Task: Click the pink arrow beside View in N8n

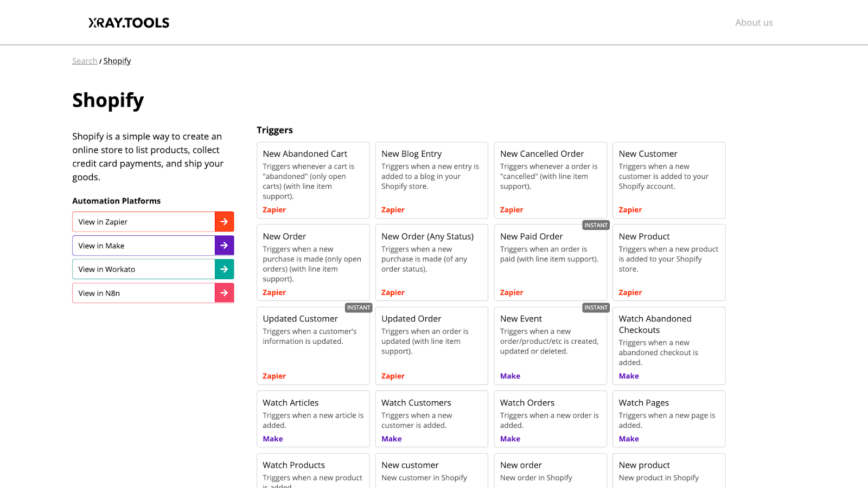Action: (224, 293)
